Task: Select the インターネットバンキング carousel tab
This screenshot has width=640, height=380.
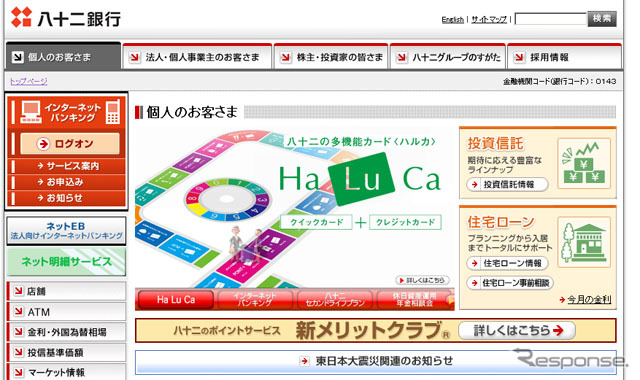Action: 255,300
